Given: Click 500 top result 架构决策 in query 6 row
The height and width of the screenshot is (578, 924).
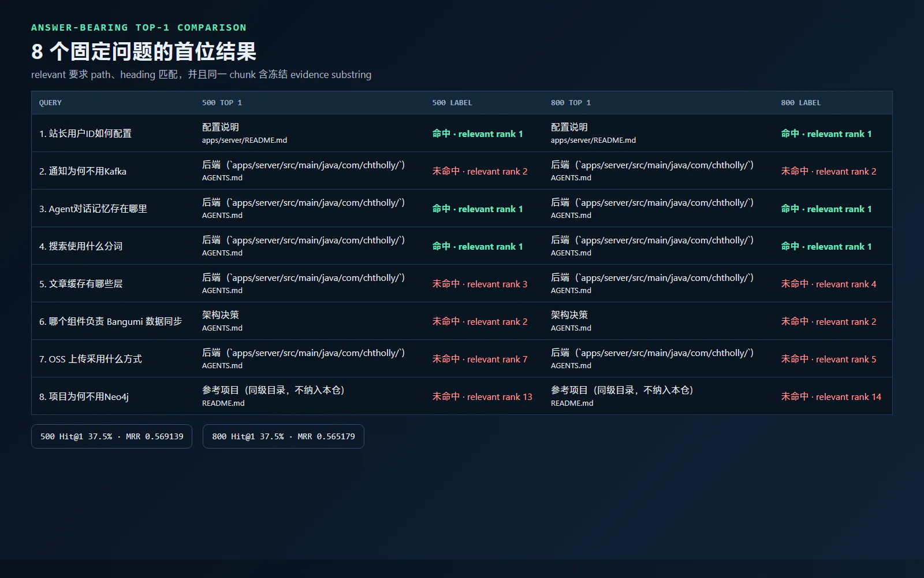Looking at the screenshot, I should (x=221, y=315).
